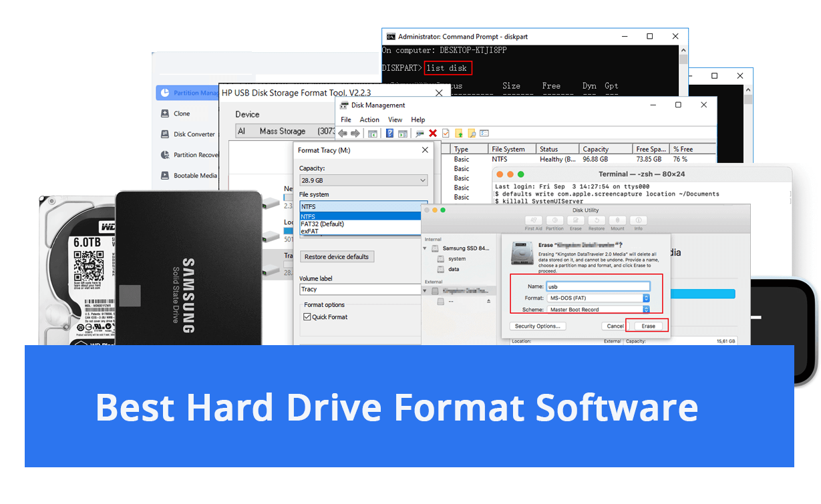This screenshot has height=504, width=821.
Task: Click the 73.85 GB free space cell
Action: [x=649, y=160]
